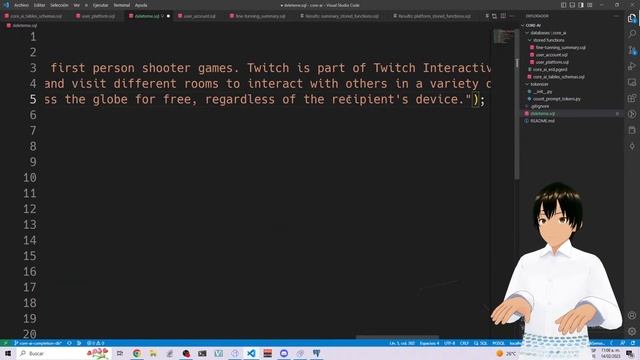Viewport: 640px width, 360px height.
Task: Click the VS Code logo in title bar
Action: coord(6,5)
